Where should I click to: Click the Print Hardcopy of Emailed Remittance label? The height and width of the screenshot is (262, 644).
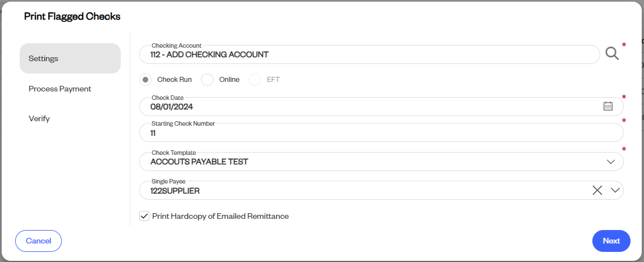(x=221, y=216)
